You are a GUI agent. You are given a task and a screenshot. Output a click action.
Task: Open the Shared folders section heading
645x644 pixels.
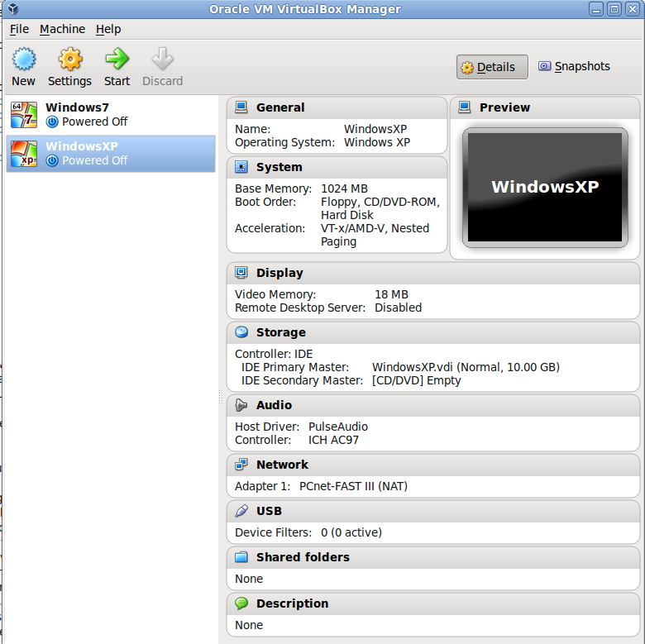[x=303, y=557]
